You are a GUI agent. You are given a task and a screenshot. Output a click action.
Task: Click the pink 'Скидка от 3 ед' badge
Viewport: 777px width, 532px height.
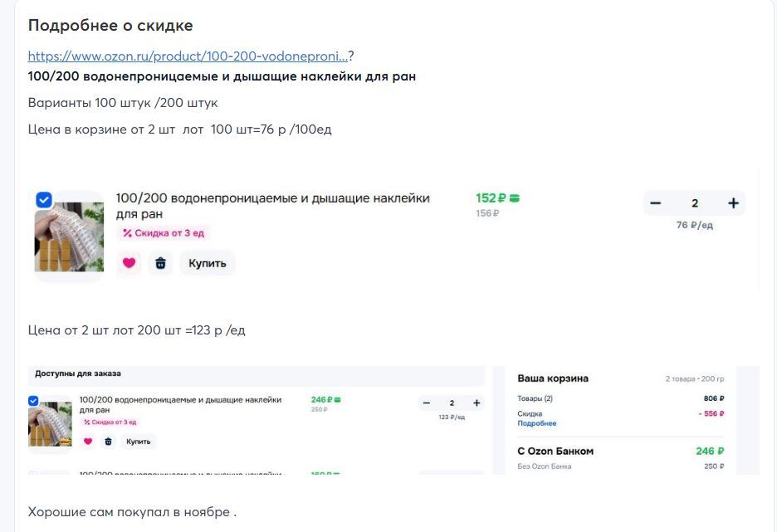point(163,233)
